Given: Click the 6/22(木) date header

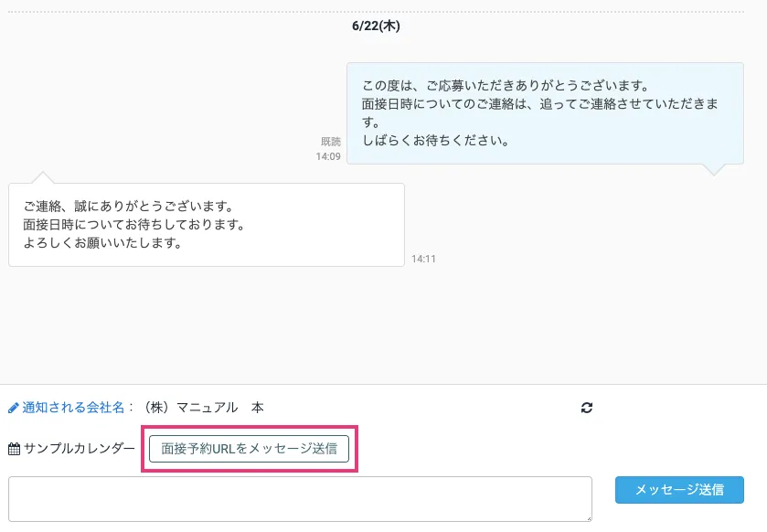Looking at the screenshot, I should click(376, 27).
